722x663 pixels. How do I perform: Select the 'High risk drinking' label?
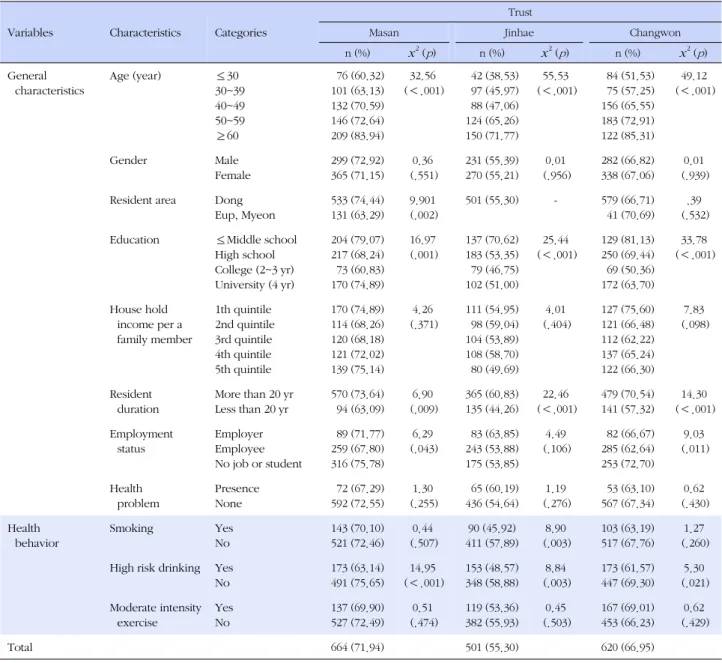click(x=155, y=568)
